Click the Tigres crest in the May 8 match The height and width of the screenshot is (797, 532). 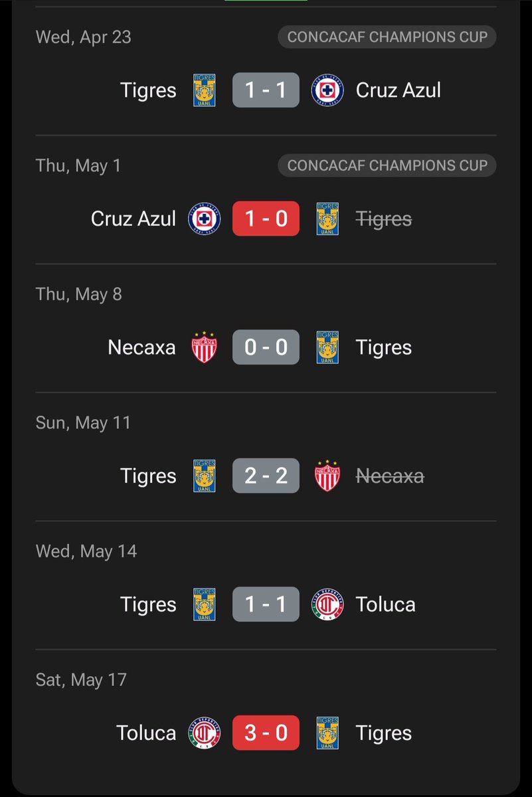pyautogui.click(x=327, y=347)
